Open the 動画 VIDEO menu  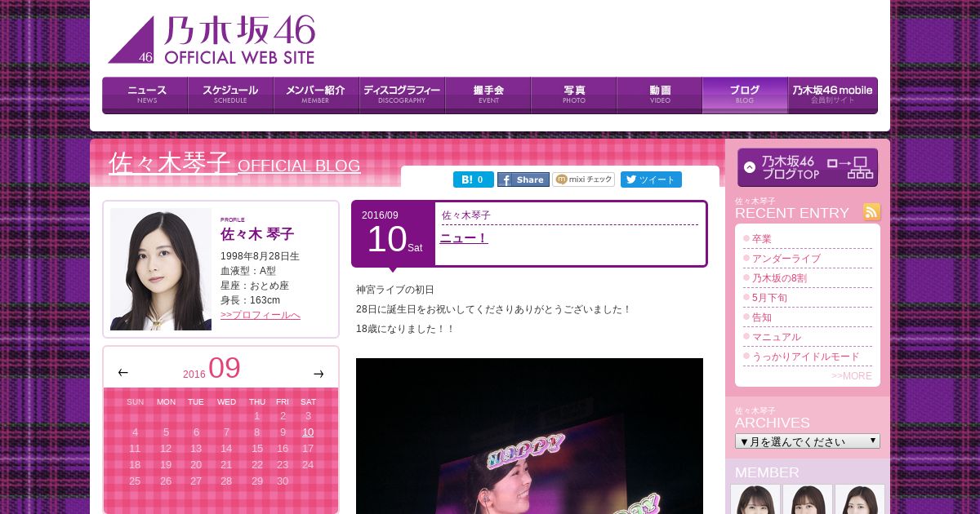click(659, 95)
